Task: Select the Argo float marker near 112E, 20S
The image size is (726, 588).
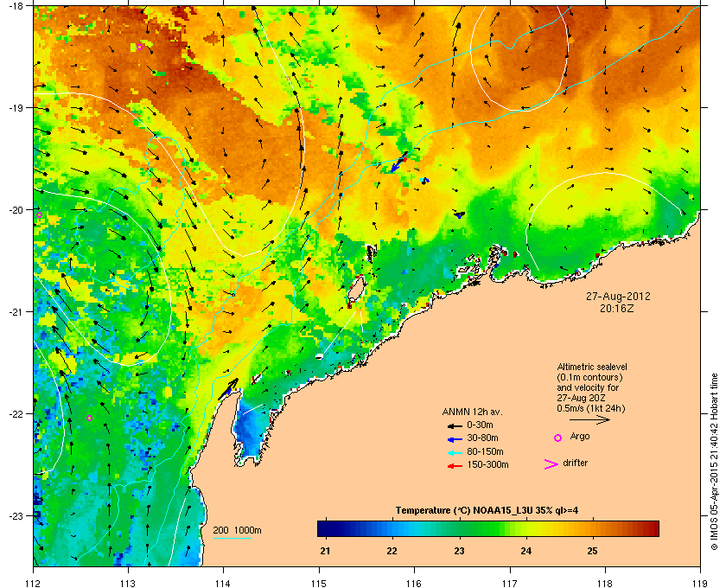Action: pyautogui.click(x=40, y=214)
